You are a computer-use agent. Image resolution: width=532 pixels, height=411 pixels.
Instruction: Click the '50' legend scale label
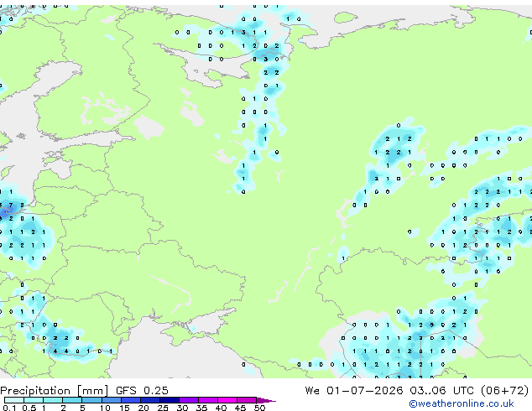[x=259, y=408]
